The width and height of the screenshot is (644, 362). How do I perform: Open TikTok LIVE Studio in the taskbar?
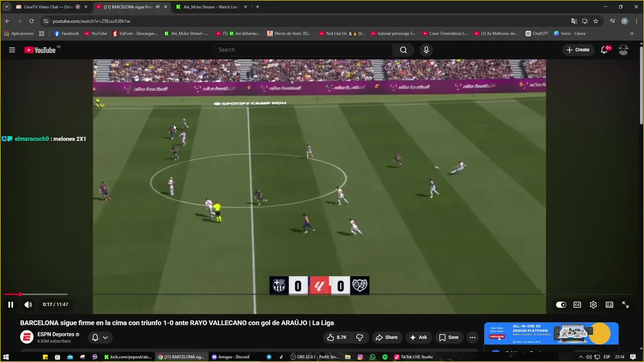pos(414,357)
